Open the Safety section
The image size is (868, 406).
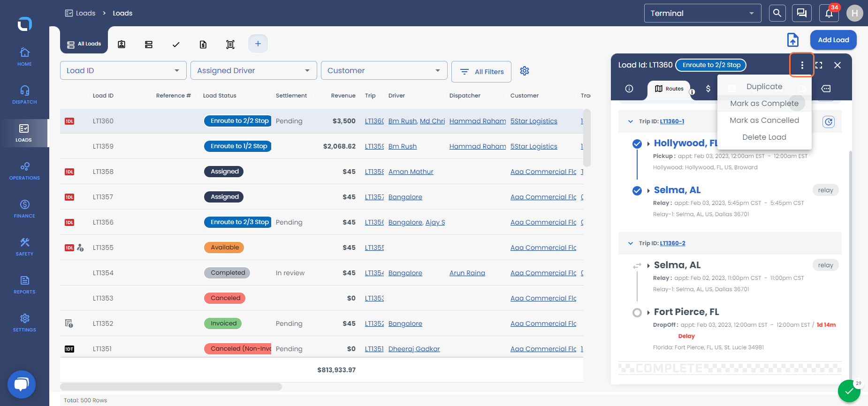coord(24,247)
